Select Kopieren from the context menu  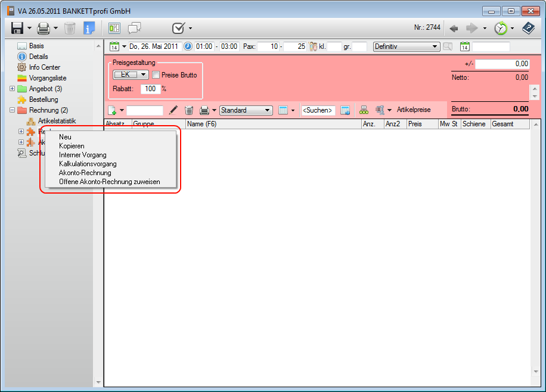(72, 146)
